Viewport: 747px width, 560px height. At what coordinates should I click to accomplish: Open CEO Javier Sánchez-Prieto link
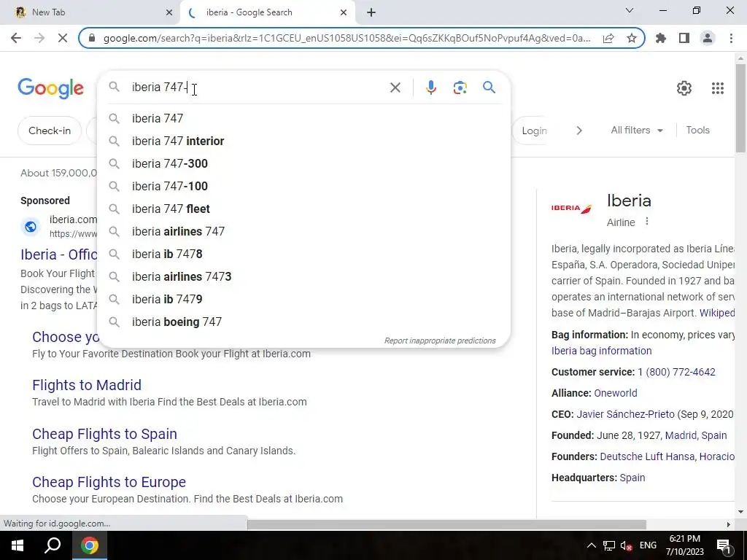click(625, 414)
